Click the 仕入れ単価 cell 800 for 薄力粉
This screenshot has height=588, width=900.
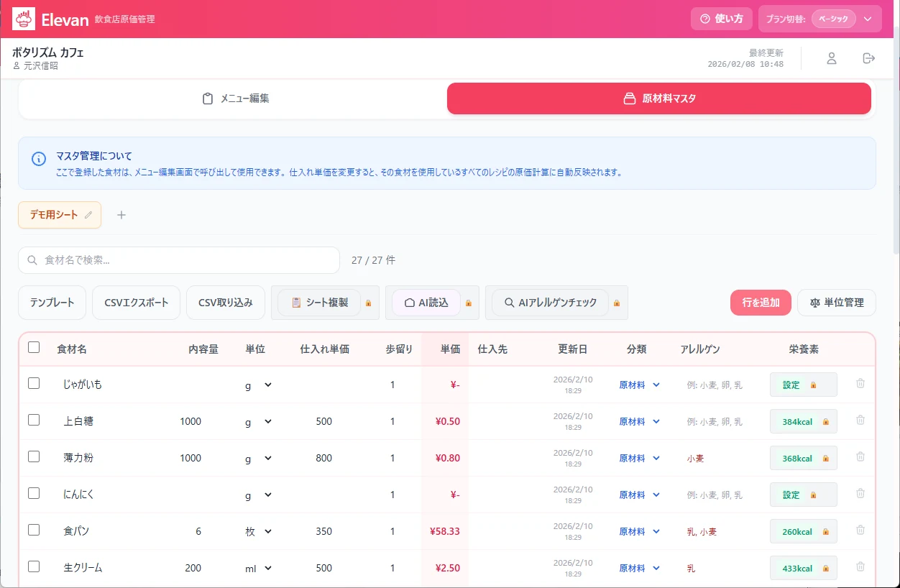(324, 458)
